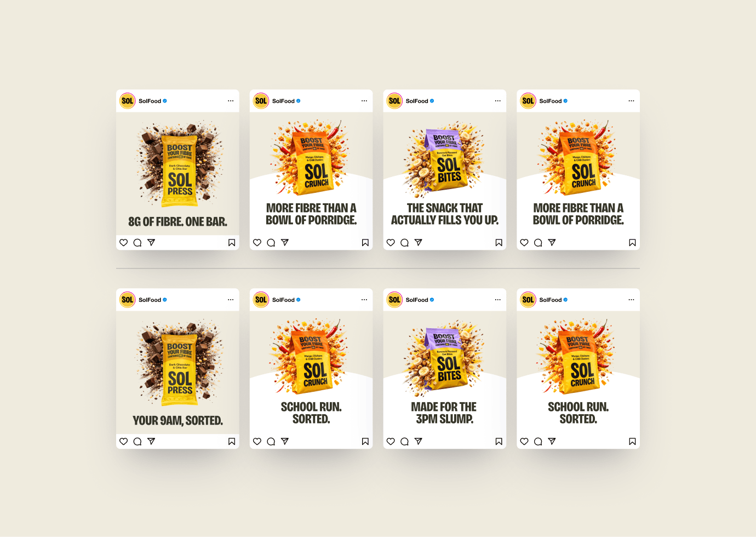Bookmark the top-right 'MORE FIBRE THAN A BOWL' post
The image size is (756, 537).
pyautogui.click(x=632, y=243)
